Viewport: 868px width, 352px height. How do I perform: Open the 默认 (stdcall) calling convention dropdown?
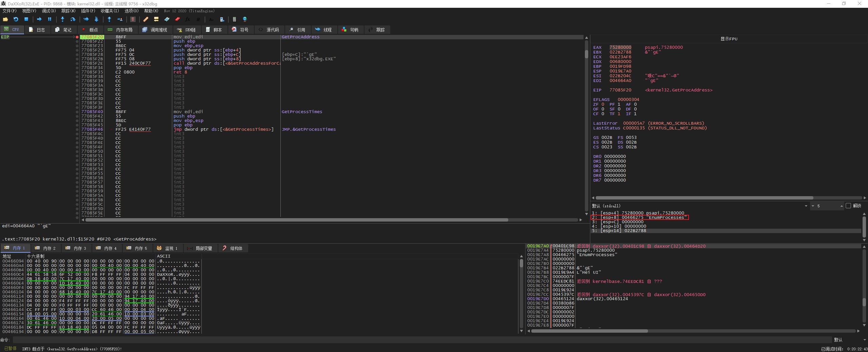806,206
